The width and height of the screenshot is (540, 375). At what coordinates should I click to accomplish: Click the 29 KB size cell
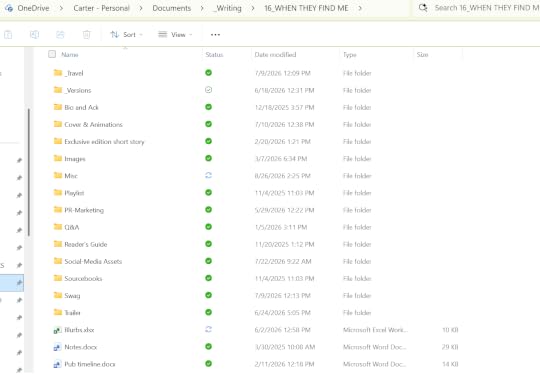click(x=450, y=347)
